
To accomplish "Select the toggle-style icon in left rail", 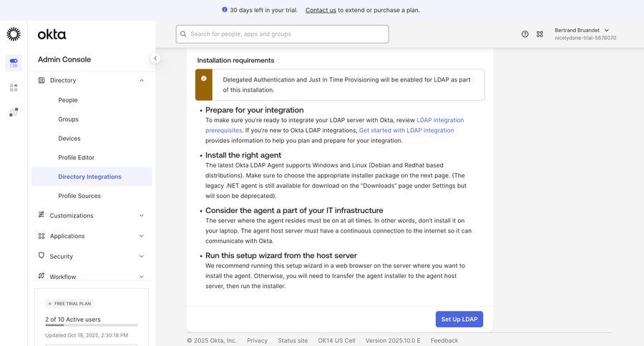I will 14,63.
